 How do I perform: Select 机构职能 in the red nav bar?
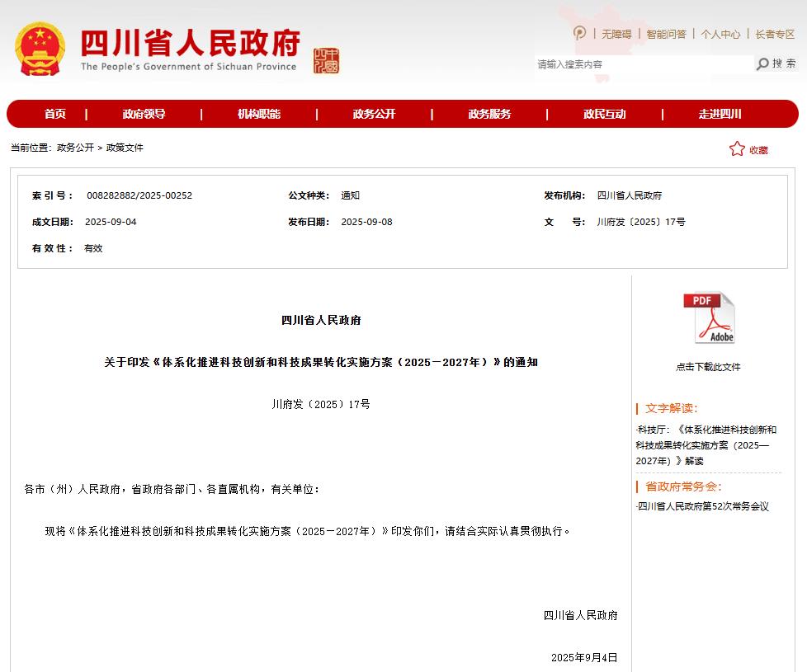click(x=259, y=114)
